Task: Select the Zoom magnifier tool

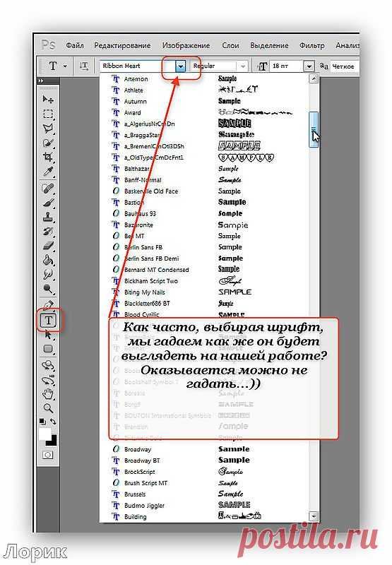Action: pyautogui.click(x=48, y=408)
